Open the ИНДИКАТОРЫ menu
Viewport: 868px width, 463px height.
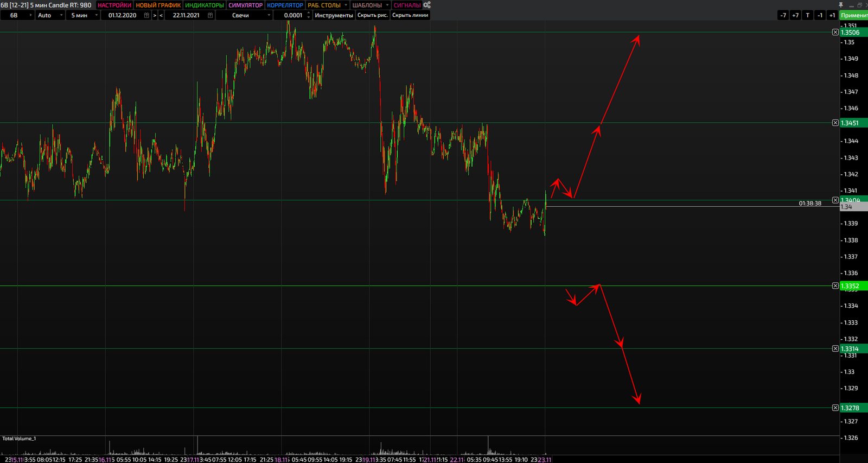(x=204, y=5)
